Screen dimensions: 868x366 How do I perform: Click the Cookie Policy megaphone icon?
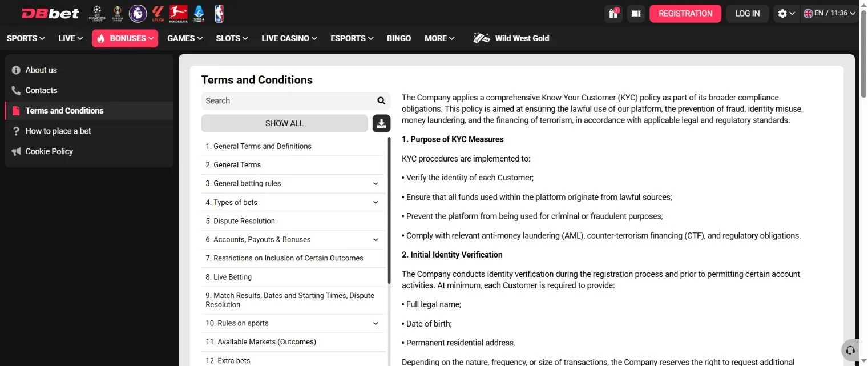[16, 151]
